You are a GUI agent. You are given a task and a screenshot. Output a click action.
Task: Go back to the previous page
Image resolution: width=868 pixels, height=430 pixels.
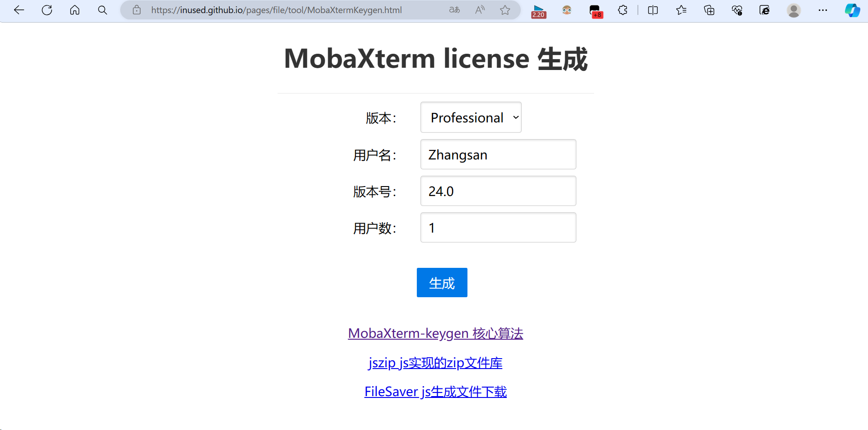pyautogui.click(x=19, y=10)
